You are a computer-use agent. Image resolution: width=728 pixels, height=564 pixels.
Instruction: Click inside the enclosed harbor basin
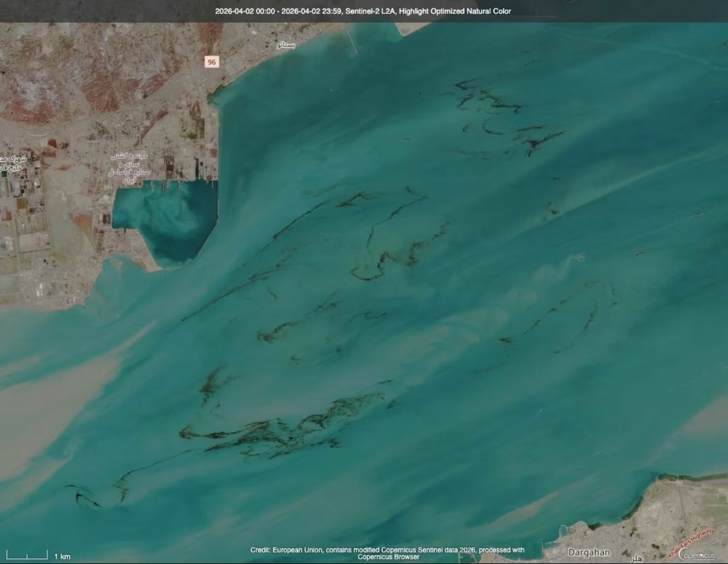point(170,218)
